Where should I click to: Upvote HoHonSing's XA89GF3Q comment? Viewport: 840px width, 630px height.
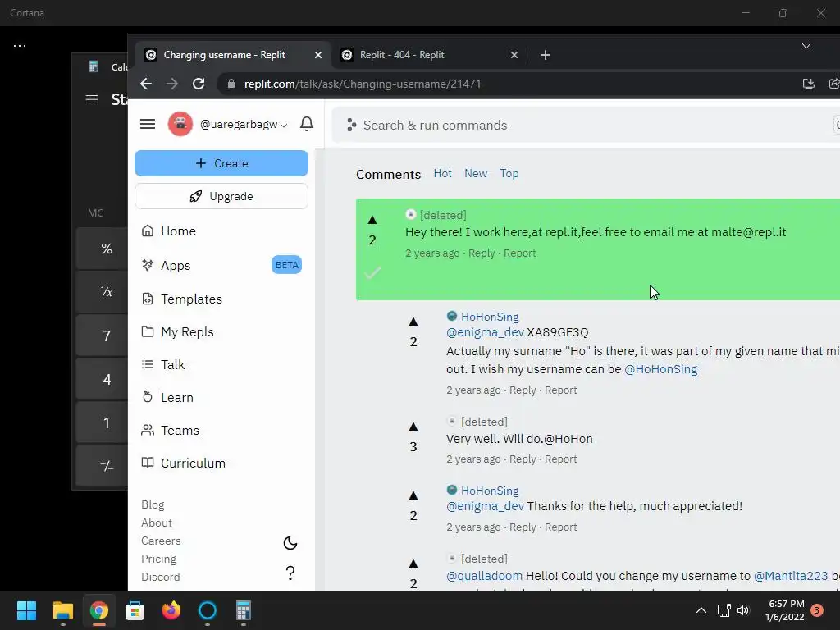click(413, 322)
